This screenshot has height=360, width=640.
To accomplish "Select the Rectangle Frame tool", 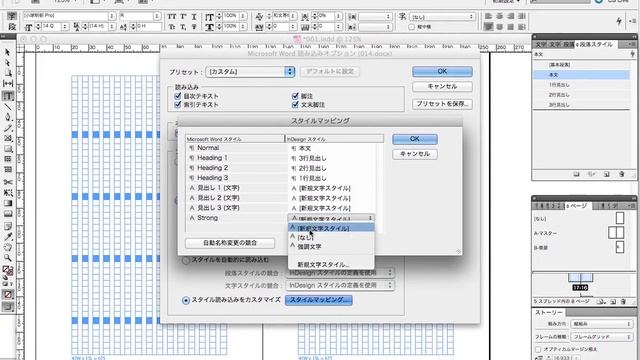I will (7, 138).
